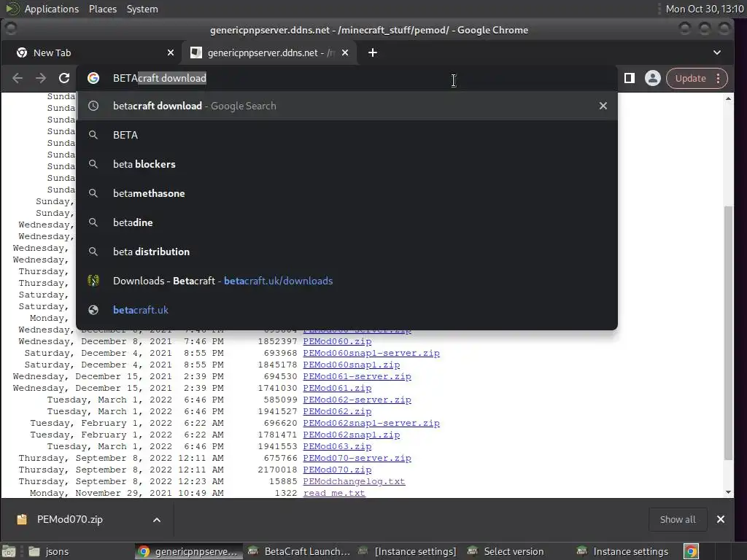The height and width of the screenshot is (560, 747).
Task: Click the PEMod063.zip link
Action: click(337, 447)
